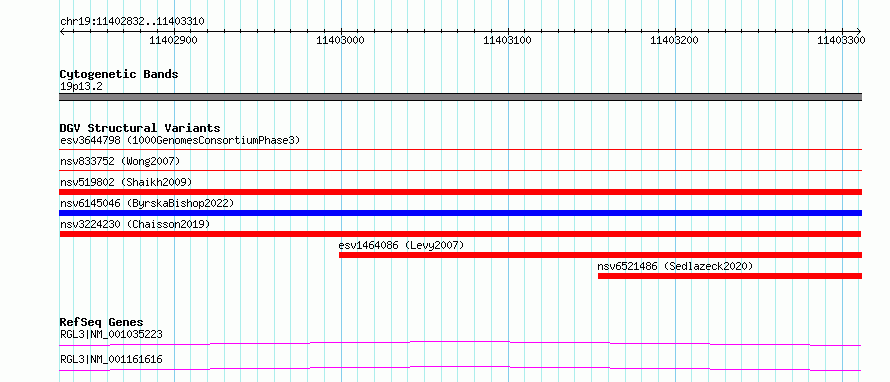
Task: Click the 11403000 ruler tick label
Action: [341, 40]
